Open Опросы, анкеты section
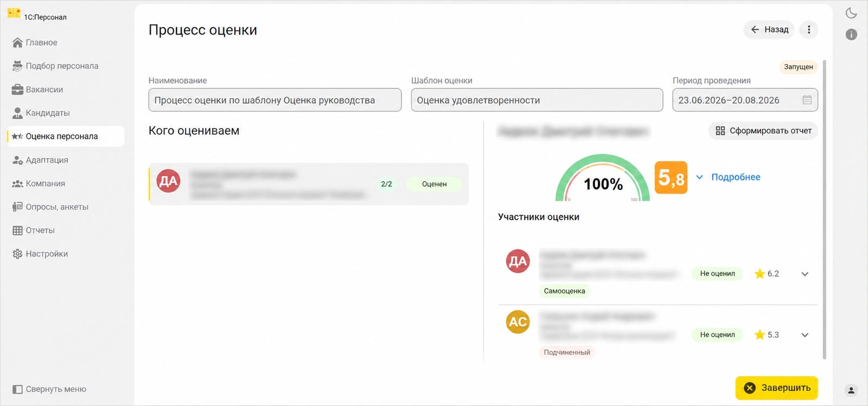The height and width of the screenshot is (406, 868). click(x=66, y=207)
